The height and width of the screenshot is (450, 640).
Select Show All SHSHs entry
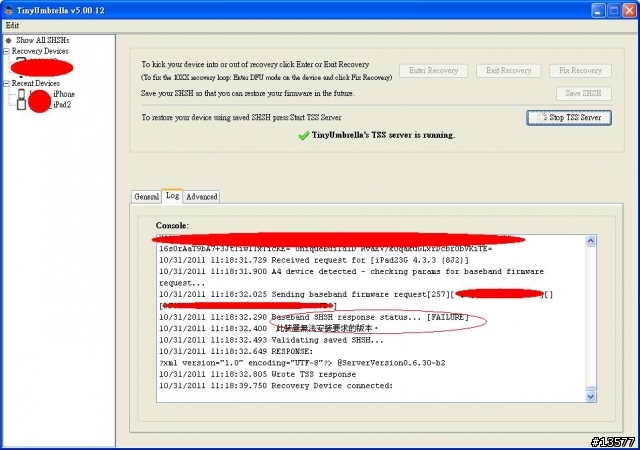[x=42, y=40]
